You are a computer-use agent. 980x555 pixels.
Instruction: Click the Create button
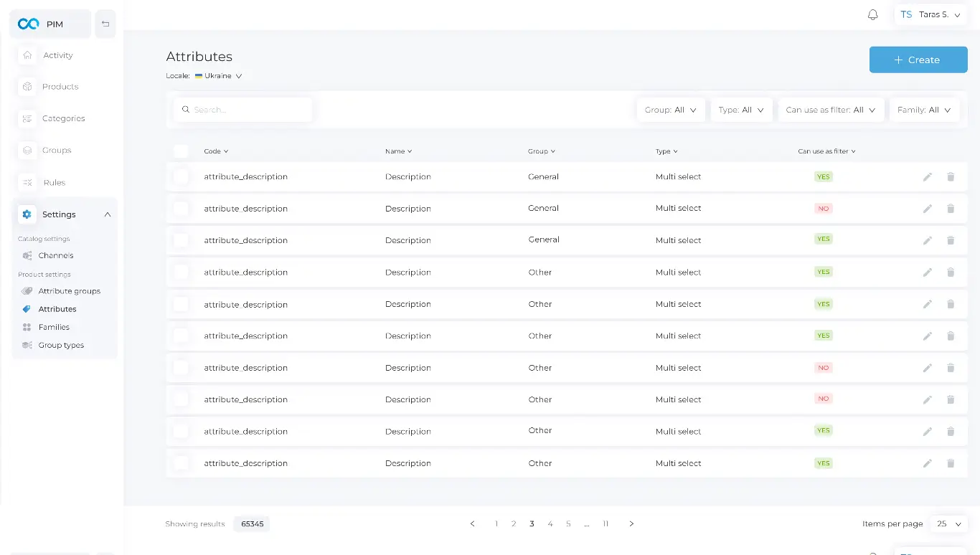tap(918, 60)
